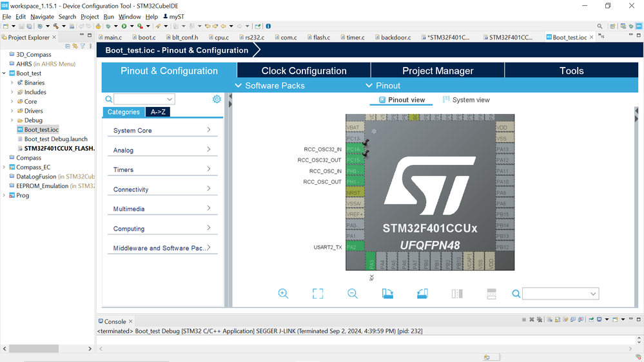Click the pinout Zoom out icon

pyautogui.click(x=353, y=294)
